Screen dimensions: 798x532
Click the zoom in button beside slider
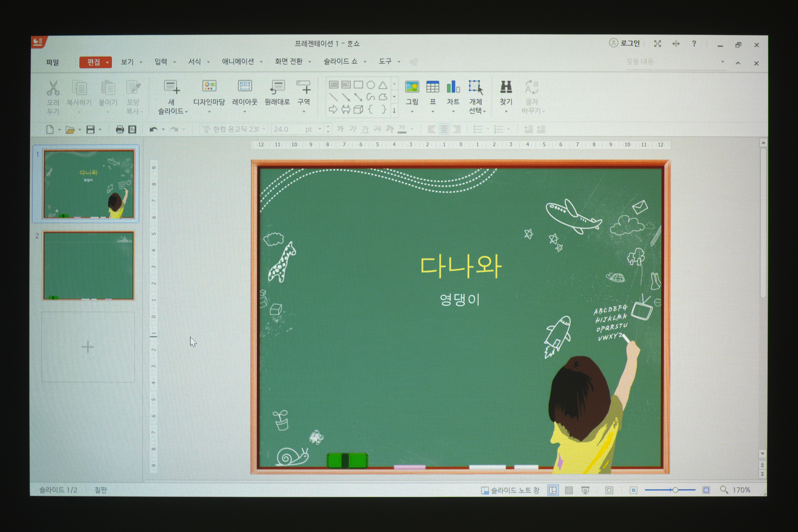point(706,490)
